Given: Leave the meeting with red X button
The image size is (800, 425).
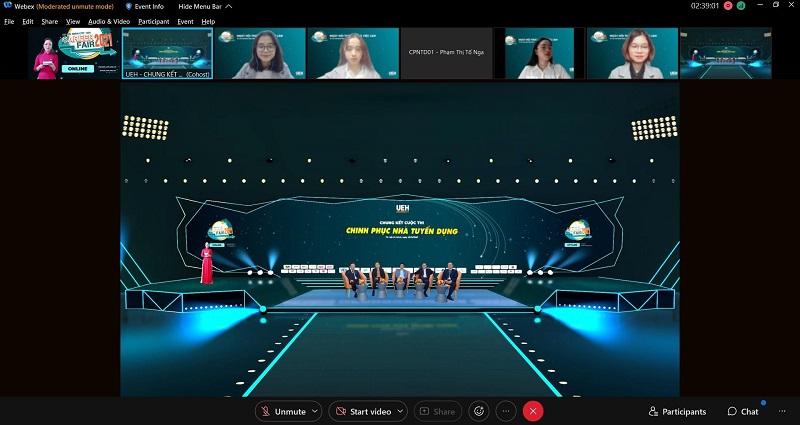Looking at the screenshot, I should 533,411.
